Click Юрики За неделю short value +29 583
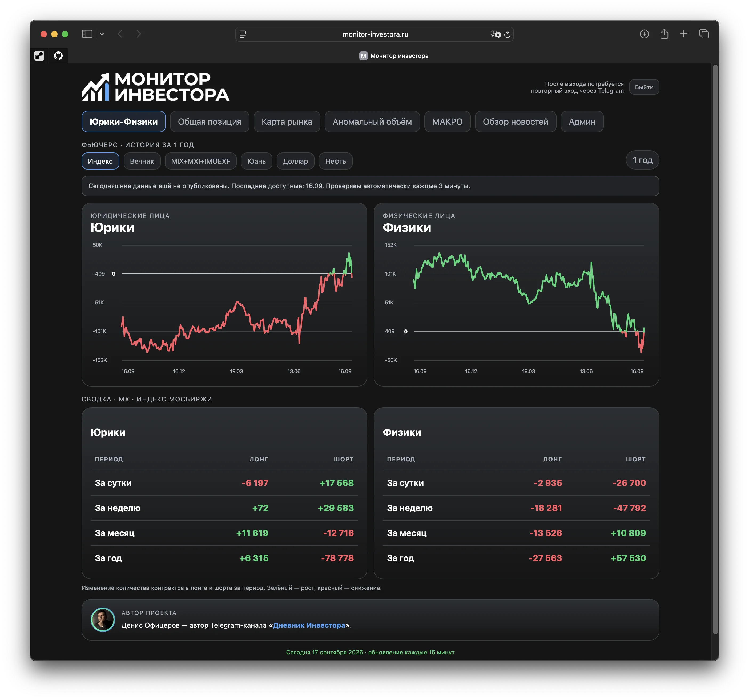 click(x=336, y=508)
